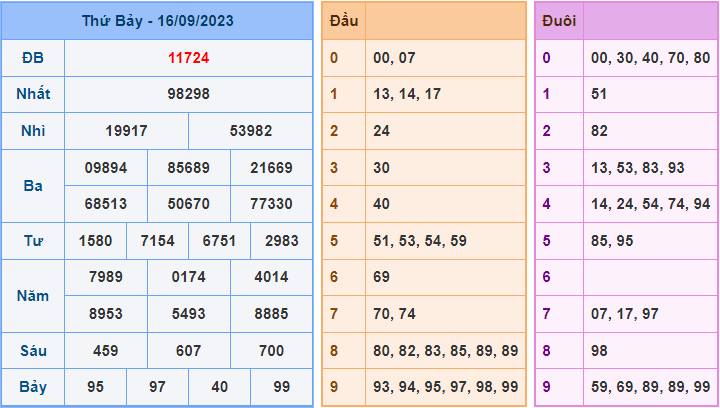Screen dimensions: 720x408
Task: Select fifth prize number 7989
Action: pos(106,277)
